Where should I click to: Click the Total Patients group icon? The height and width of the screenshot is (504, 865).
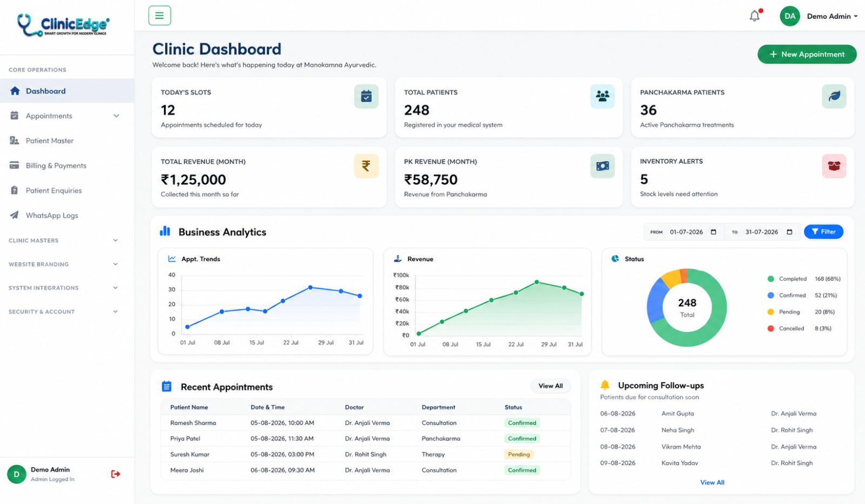point(602,96)
